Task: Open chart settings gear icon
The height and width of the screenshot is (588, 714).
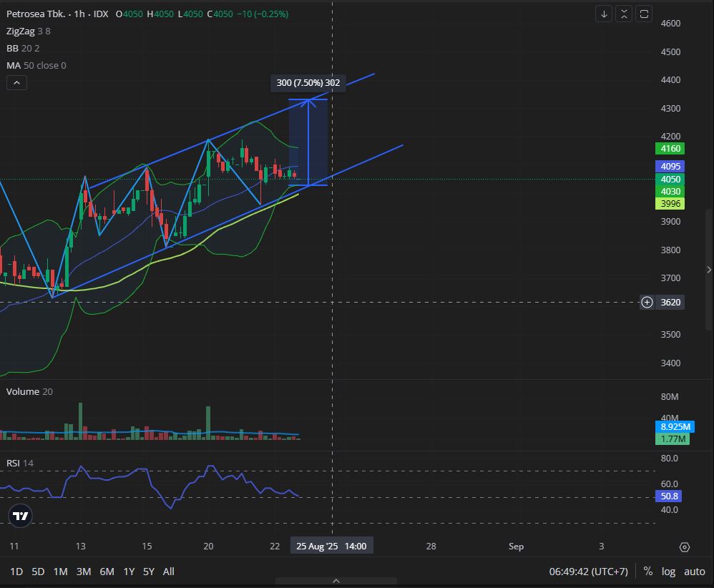Action: click(x=685, y=547)
